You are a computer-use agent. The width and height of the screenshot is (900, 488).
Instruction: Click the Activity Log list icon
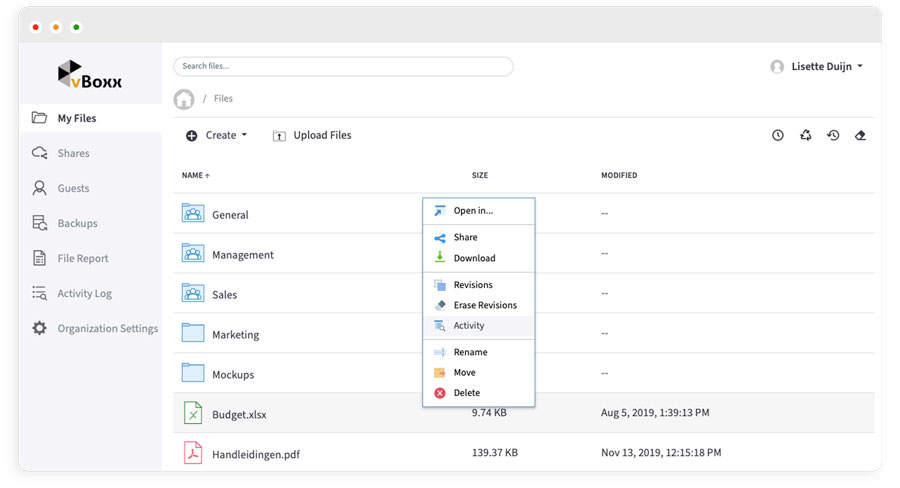40,293
